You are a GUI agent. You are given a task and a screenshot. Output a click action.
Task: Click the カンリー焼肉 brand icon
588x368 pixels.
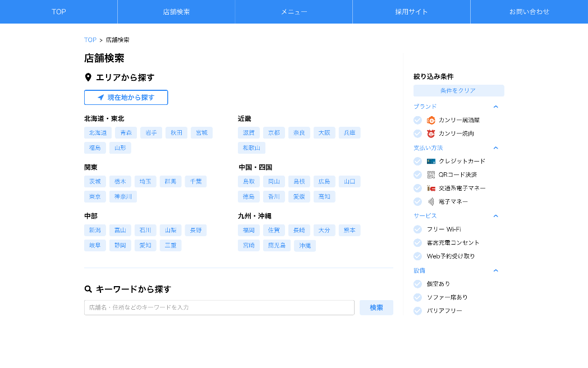pos(431,134)
